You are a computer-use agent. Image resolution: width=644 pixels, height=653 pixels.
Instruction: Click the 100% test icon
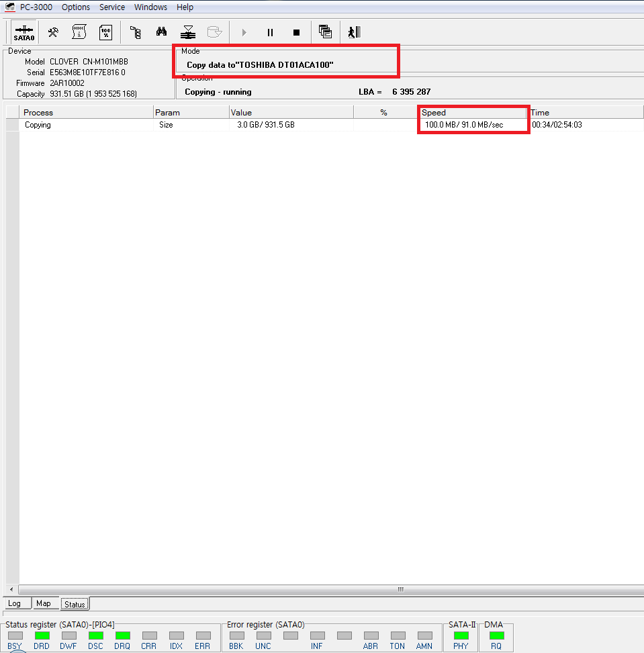point(105,32)
